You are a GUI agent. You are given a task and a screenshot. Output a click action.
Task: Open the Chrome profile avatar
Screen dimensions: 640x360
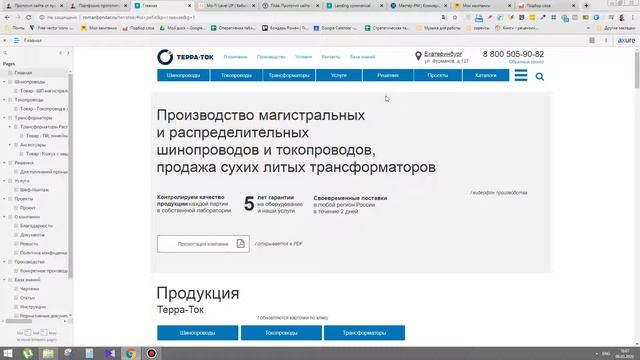click(622, 18)
